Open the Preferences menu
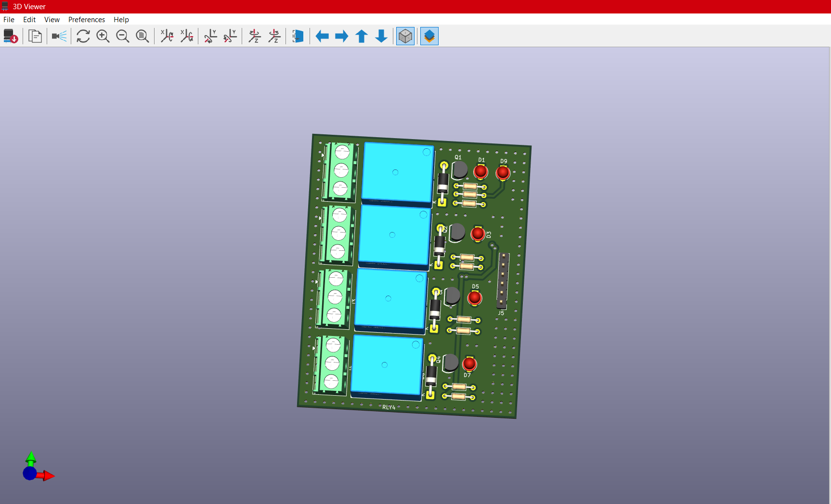 (87, 20)
